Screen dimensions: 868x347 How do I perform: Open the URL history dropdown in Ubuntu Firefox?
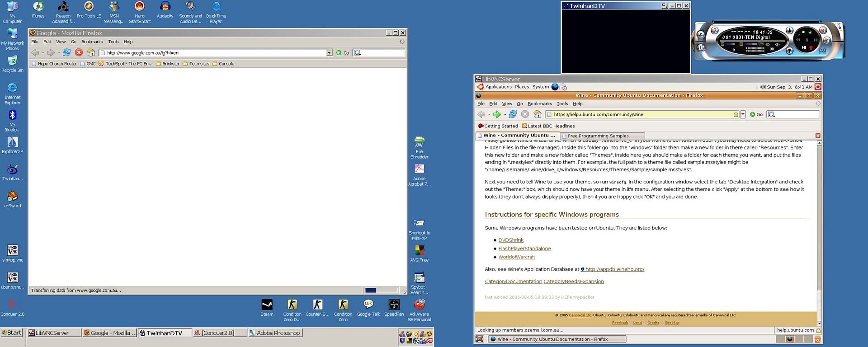[x=743, y=114]
